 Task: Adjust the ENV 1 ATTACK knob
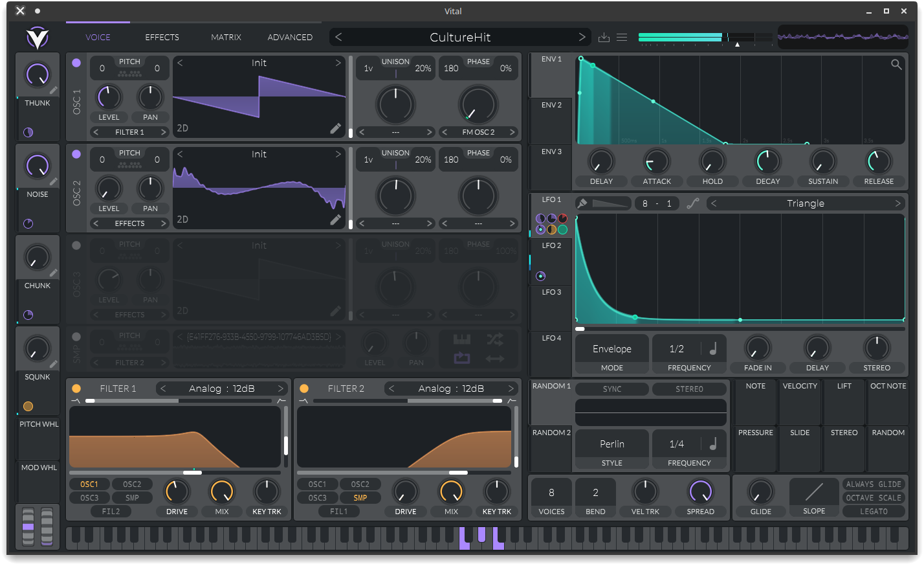click(x=657, y=162)
